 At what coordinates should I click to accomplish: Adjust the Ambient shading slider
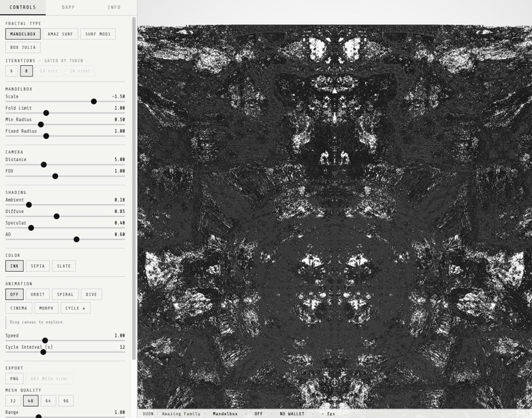tap(65, 205)
